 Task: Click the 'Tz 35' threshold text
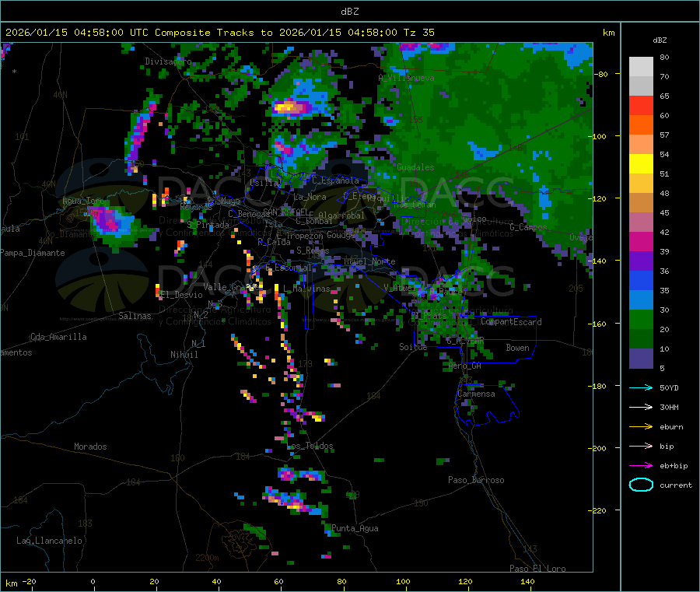click(x=418, y=33)
